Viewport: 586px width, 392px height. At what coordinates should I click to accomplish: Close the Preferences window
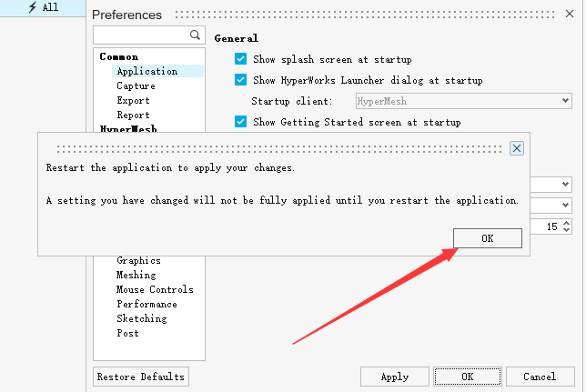coord(570,15)
